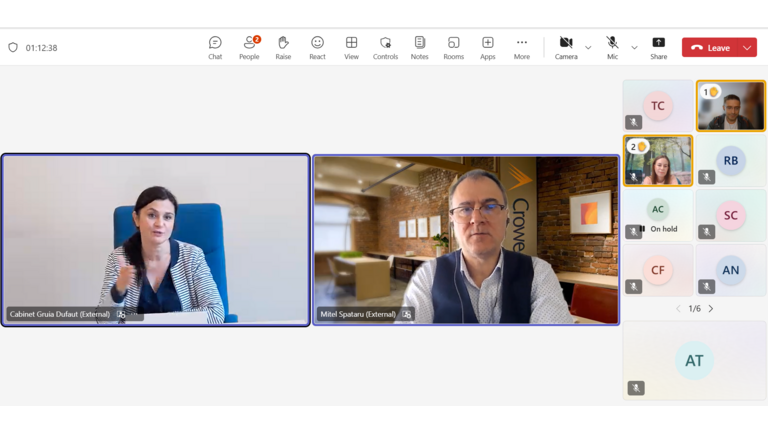Open the Chat panel
Image resolution: width=768 pixels, height=432 pixels.
215,47
